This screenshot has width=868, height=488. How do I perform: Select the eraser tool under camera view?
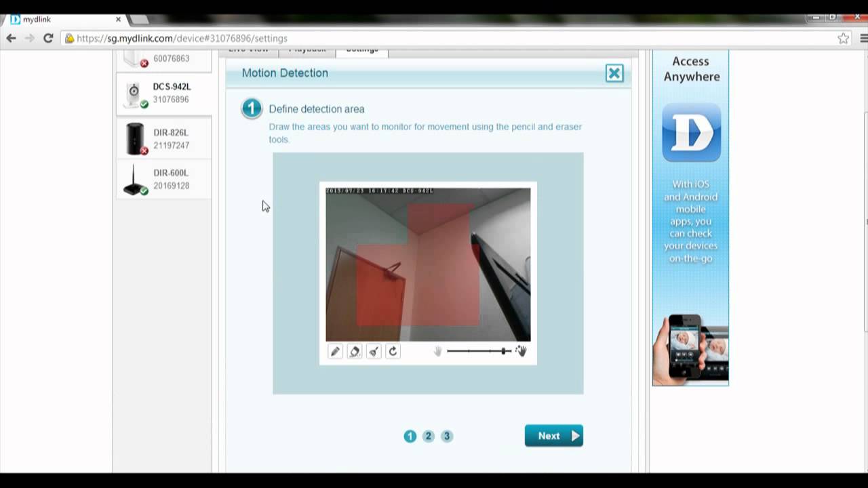click(355, 351)
